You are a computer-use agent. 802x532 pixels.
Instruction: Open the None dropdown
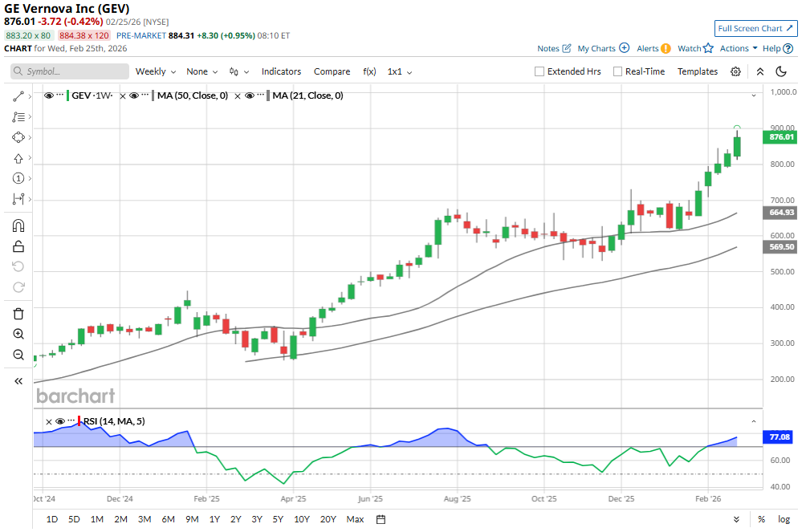(202, 71)
